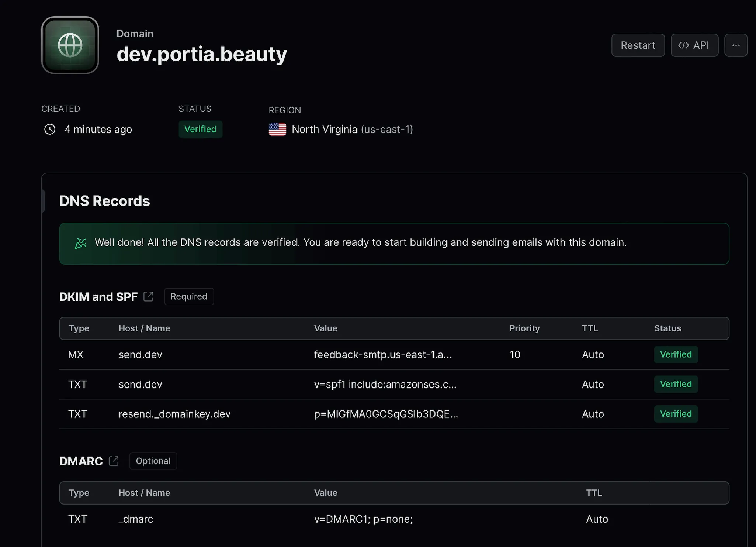Open the DMARC external link icon
This screenshot has height=547, width=756.
[114, 461]
